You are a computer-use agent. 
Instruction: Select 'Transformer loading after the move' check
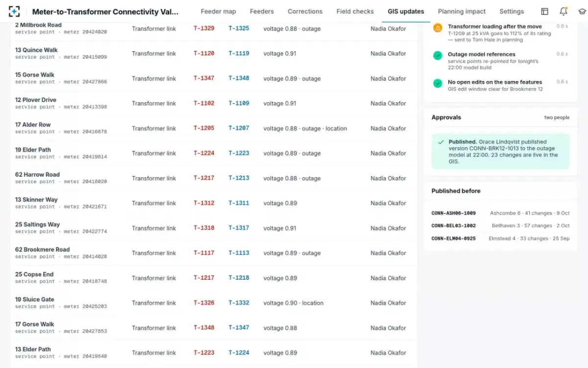[x=495, y=26]
